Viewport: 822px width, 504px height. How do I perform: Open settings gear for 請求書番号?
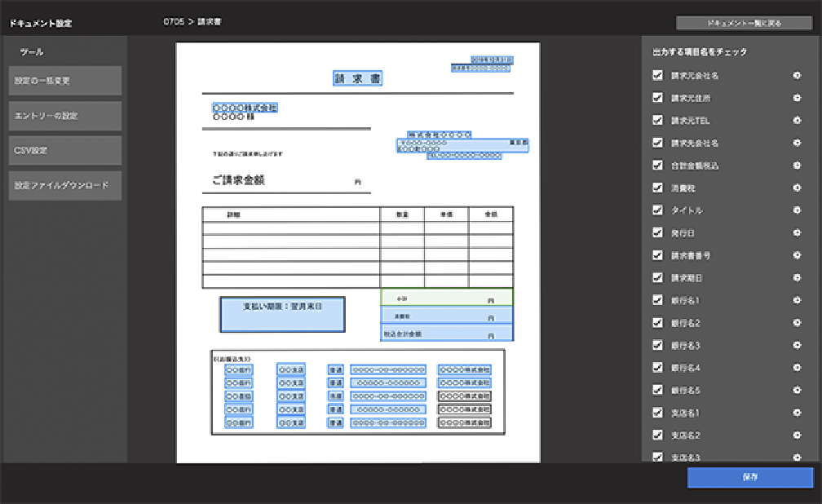tap(797, 255)
